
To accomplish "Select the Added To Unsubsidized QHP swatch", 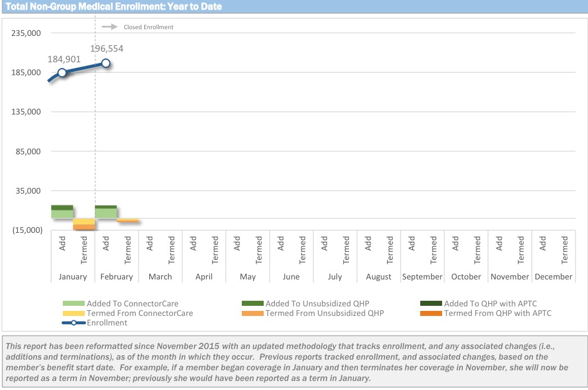I will [252, 304].
